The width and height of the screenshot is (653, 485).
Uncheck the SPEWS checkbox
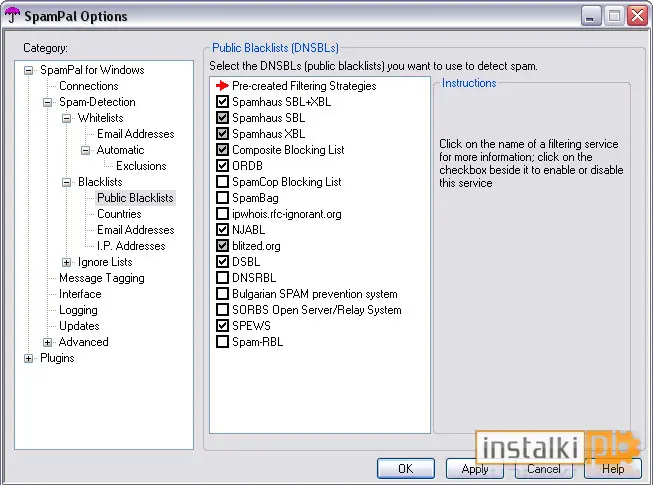[222, 326]
